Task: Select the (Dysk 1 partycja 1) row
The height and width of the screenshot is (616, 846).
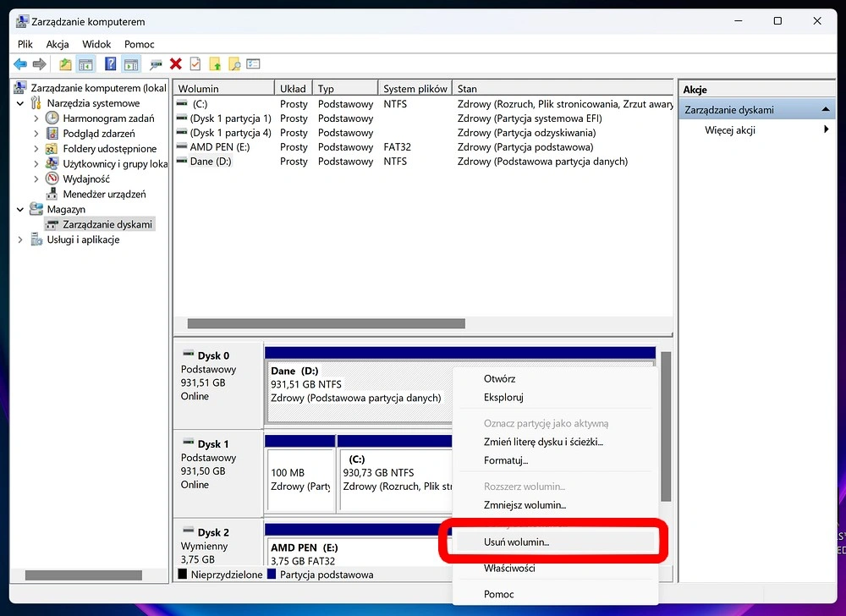Action: 424,118
